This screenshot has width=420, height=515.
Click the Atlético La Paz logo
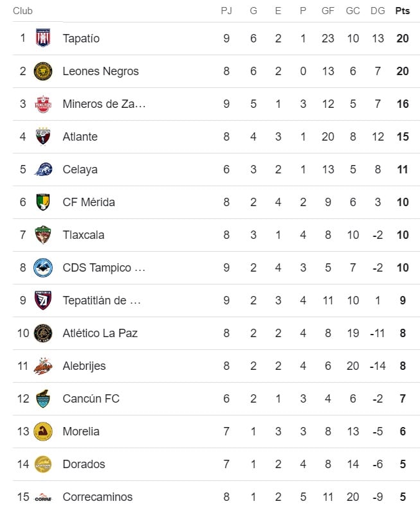pos(43,333)
